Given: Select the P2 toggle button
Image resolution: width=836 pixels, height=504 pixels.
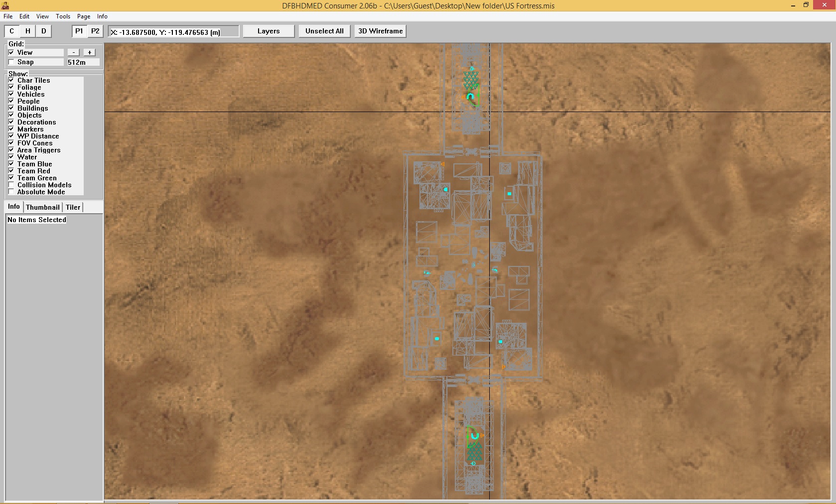Looking at the screenshot, I should (x=95, y=31).
